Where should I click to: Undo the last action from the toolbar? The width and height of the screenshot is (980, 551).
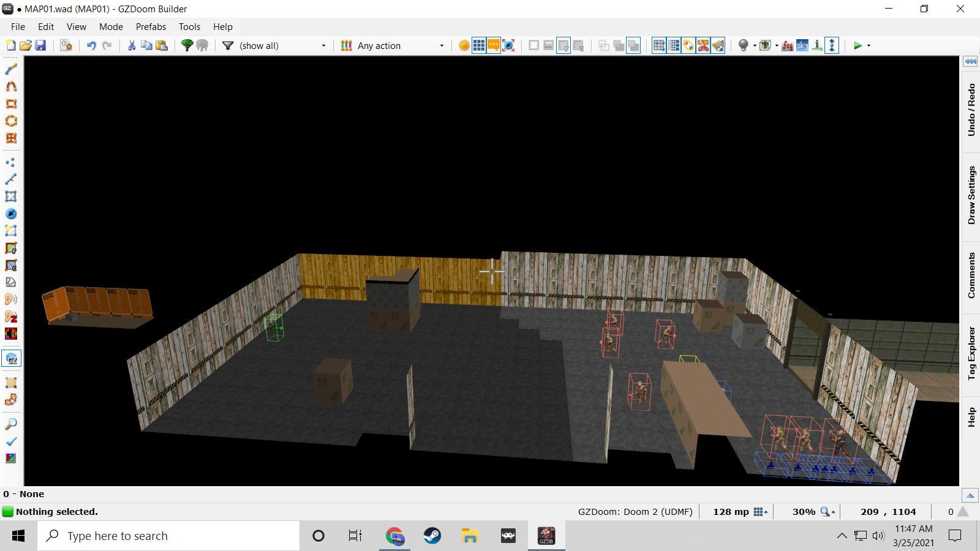click(x=91, y=45)
